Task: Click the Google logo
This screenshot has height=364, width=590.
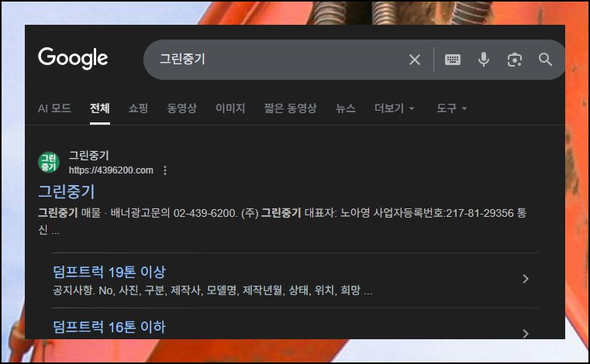Action: (x=73, y=59)
